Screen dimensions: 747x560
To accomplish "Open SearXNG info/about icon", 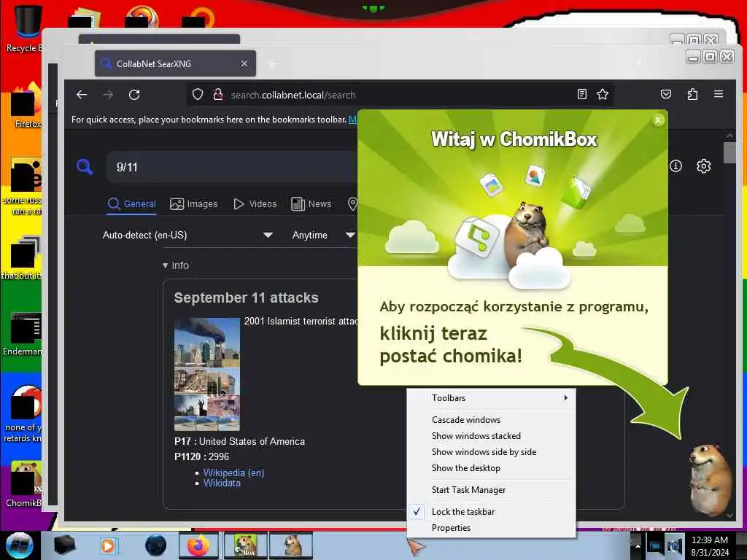I will 676,166.
